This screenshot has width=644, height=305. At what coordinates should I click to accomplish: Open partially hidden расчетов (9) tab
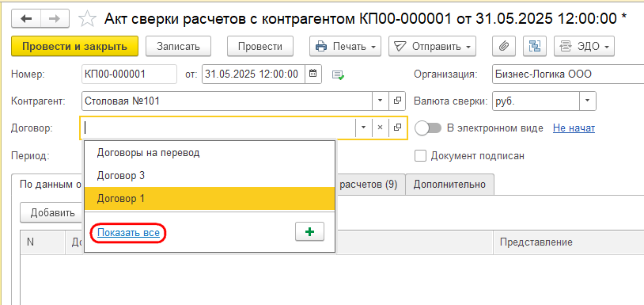370,185
